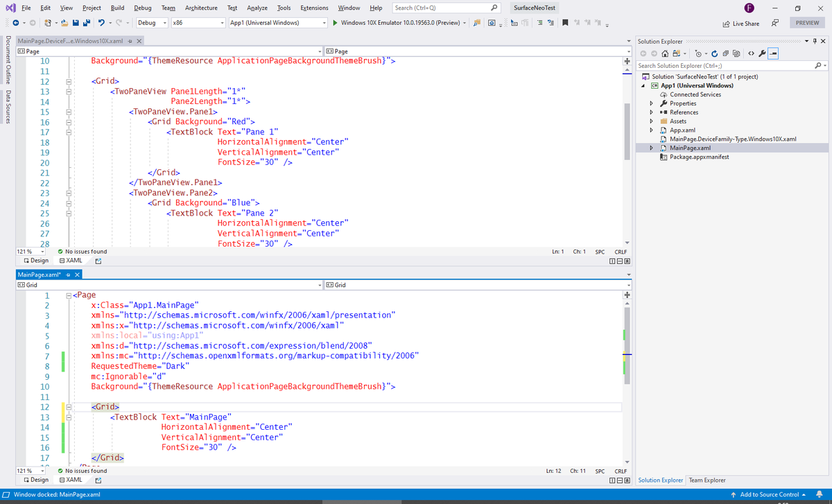The image size is (832, 504).
Task: Open the Home view in Solution Explorer
Action: pyautogui.click(x=664, y=53)
